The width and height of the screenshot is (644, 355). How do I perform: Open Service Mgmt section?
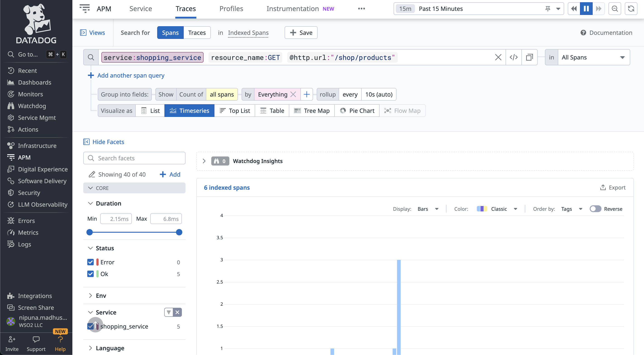click(31, 118)
